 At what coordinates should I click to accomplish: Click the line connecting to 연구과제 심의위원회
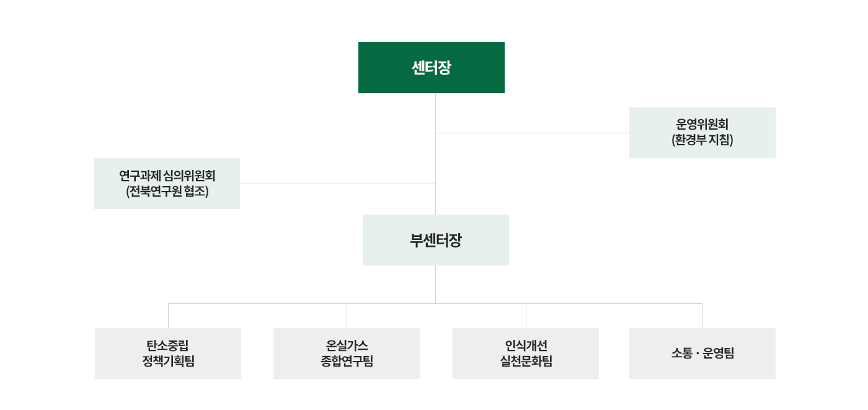coord(338,184)
